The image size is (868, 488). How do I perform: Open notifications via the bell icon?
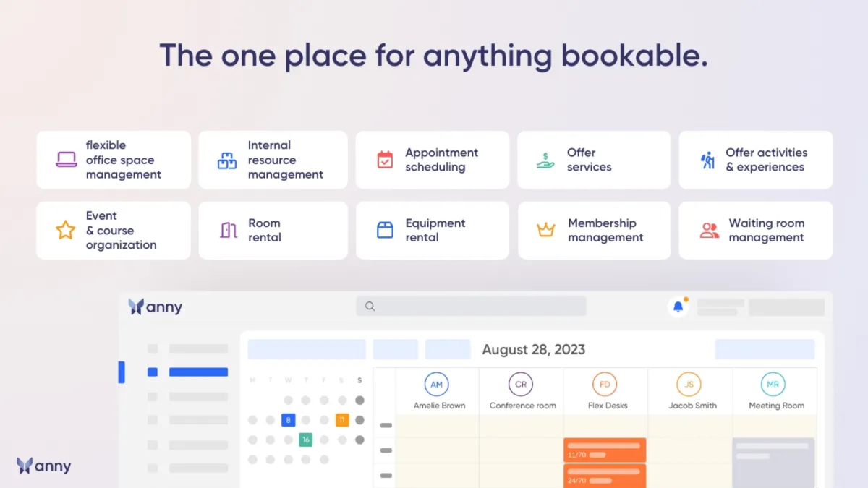[678, 307]
